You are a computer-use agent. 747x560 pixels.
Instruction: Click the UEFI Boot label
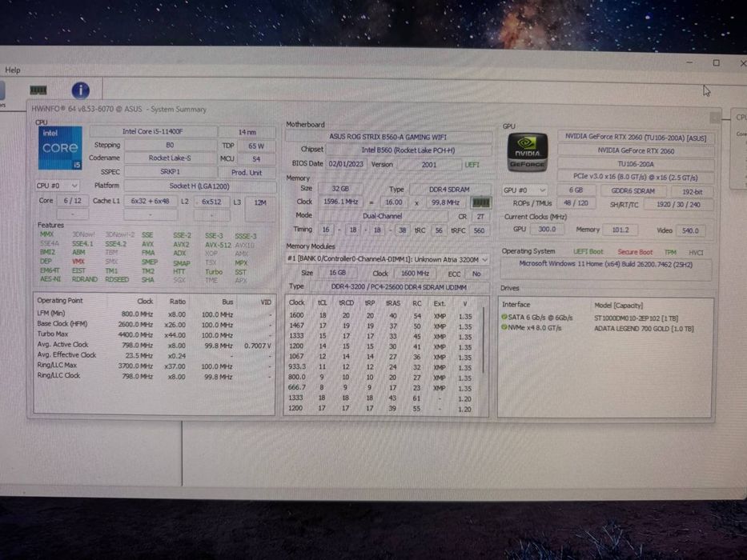[588, 251]
